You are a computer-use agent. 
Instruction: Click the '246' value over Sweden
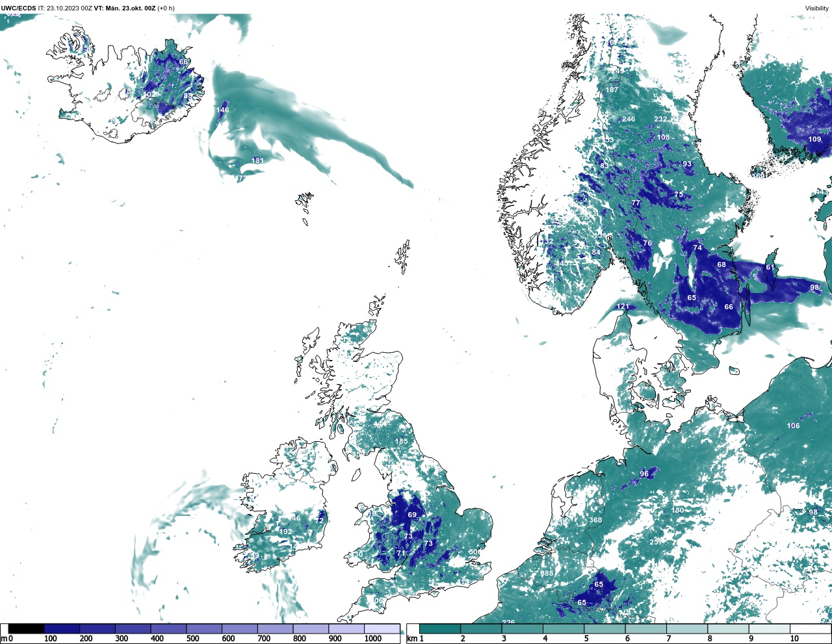629,119
